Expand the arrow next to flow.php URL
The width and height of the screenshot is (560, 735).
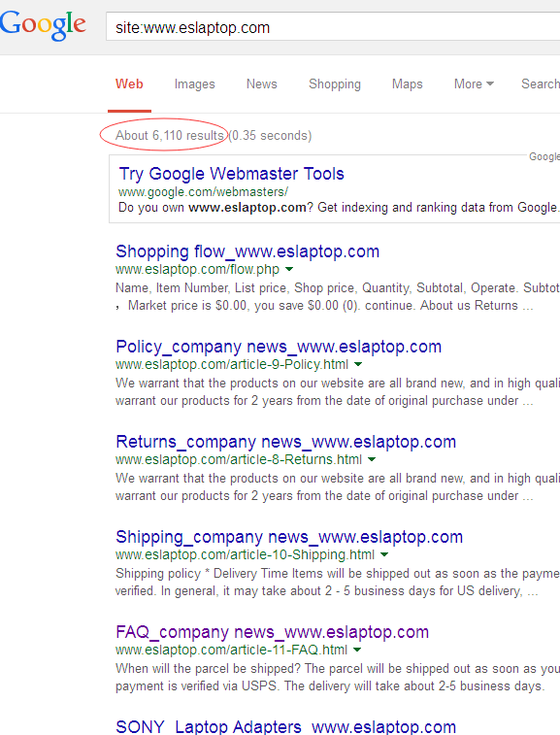[x=289, y=269]
